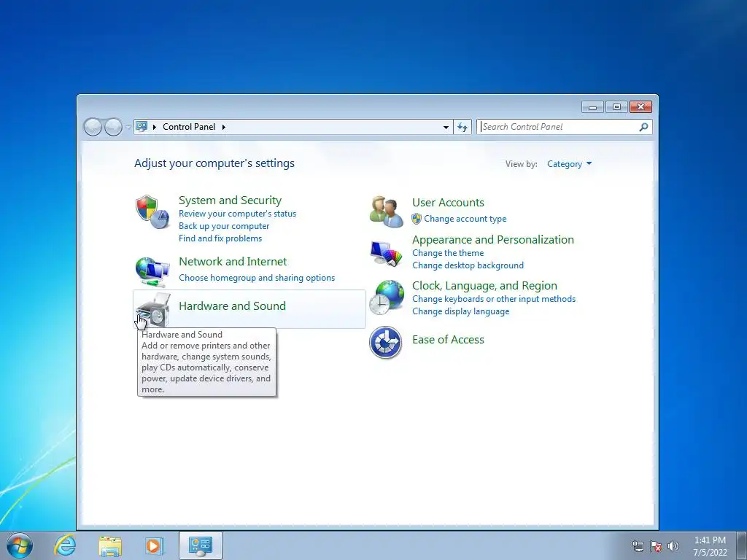Select Change account type link
This screenshot has width=747, height=560.
click(465, 219)
